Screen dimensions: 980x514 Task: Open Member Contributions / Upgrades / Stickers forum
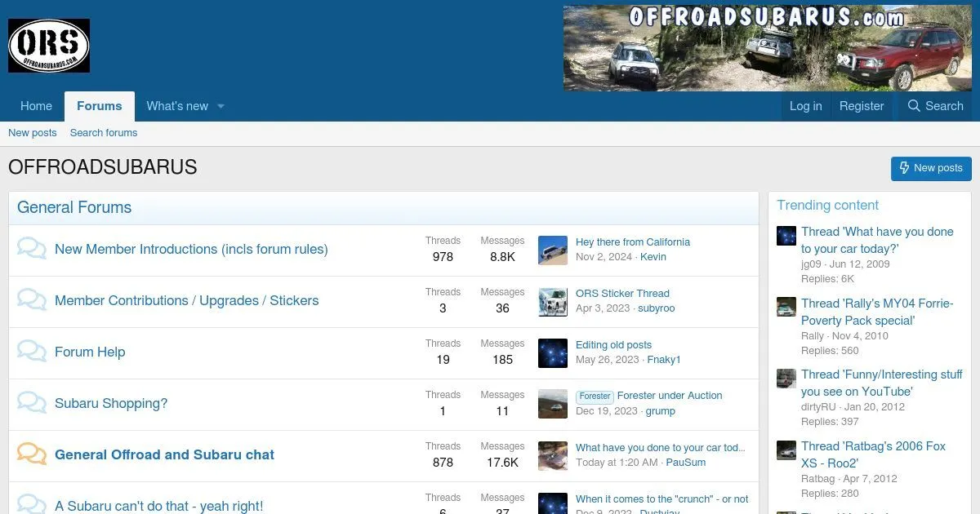click(187, 300)
